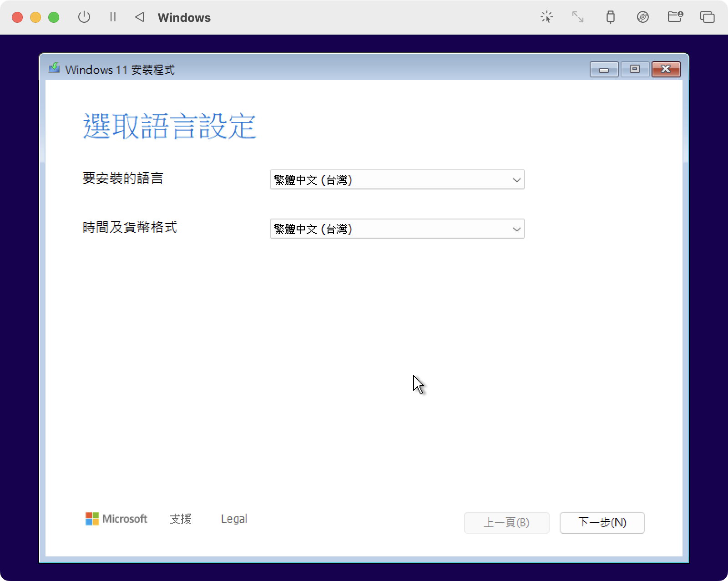728x581 pixels.
Task: Minimize the Windows 11 setup dialog
Action: 604,69
